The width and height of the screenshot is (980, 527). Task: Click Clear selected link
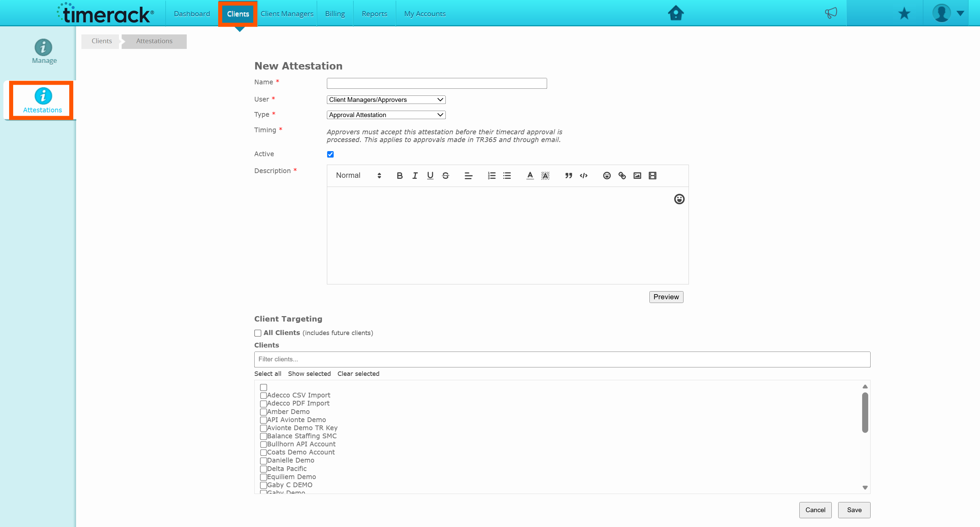(x=358, y=374)
